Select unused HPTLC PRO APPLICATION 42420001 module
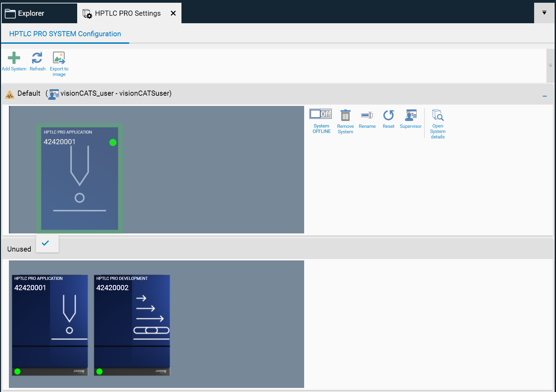 pyautogui.click(x=50, y=325)
